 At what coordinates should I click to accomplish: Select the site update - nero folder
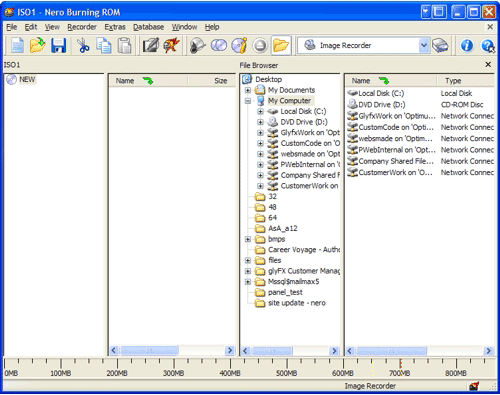coord(297,303)
